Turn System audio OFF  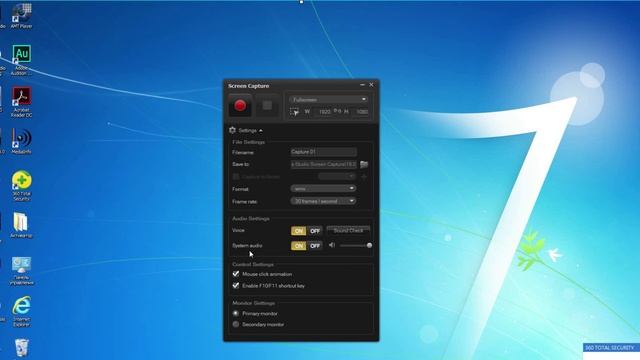(315, 246)
